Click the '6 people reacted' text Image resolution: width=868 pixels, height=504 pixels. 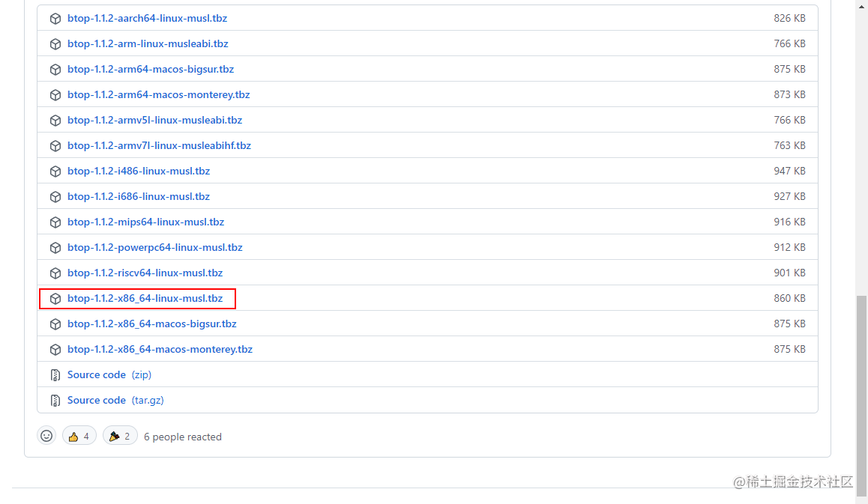click(183, 437)
